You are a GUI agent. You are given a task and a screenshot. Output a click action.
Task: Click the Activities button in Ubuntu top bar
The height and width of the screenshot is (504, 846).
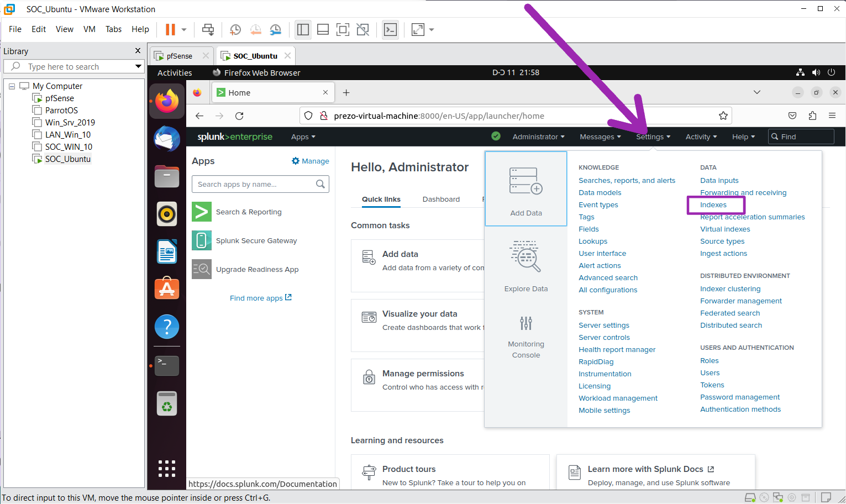175,72
